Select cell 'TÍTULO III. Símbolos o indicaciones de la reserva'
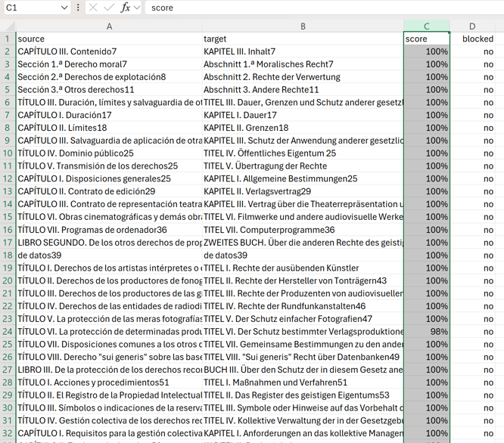The width and height of the screenshot is (504, 443). click(x=109, y=408)
